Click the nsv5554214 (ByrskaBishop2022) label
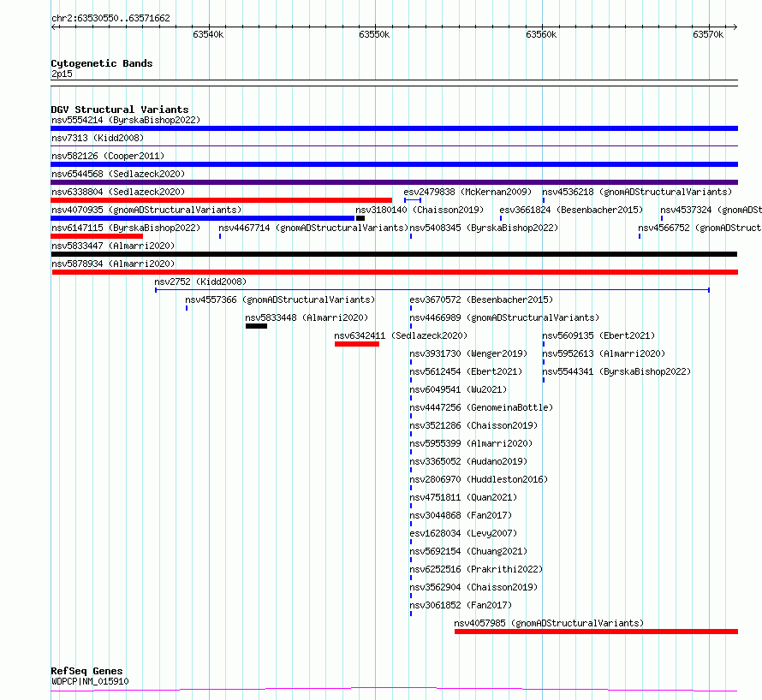762x700 pixels. click(x=126, y=120)
